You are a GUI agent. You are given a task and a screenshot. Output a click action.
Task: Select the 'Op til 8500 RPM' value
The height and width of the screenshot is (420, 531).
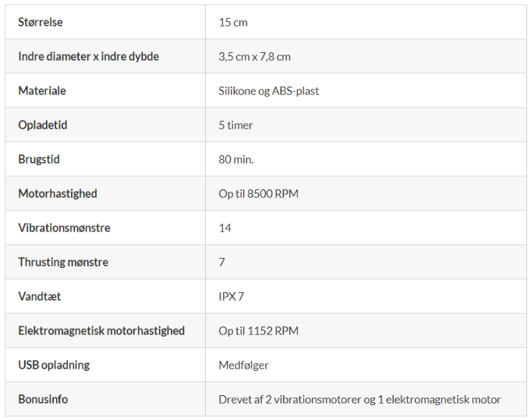point(258,193)
